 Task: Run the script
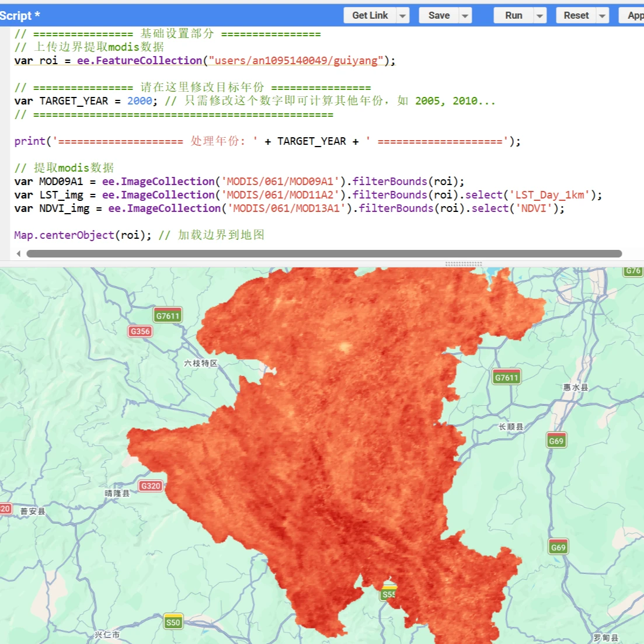point(513,16)
